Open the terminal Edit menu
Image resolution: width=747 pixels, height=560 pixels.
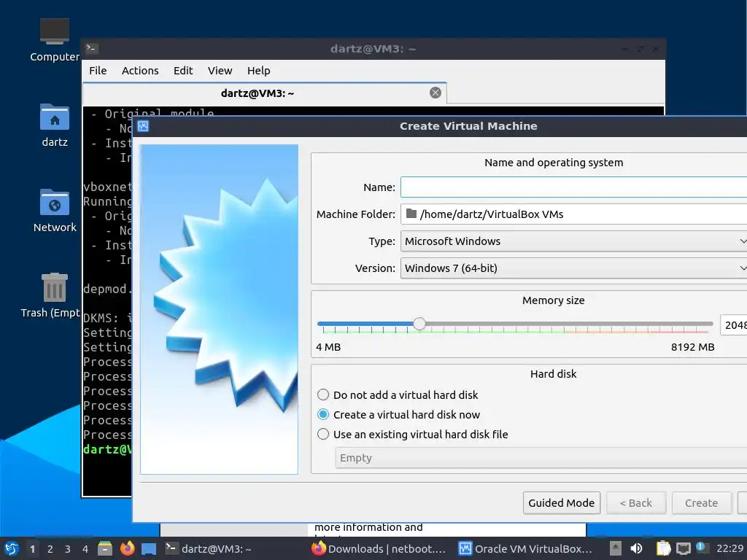(183, 71)
